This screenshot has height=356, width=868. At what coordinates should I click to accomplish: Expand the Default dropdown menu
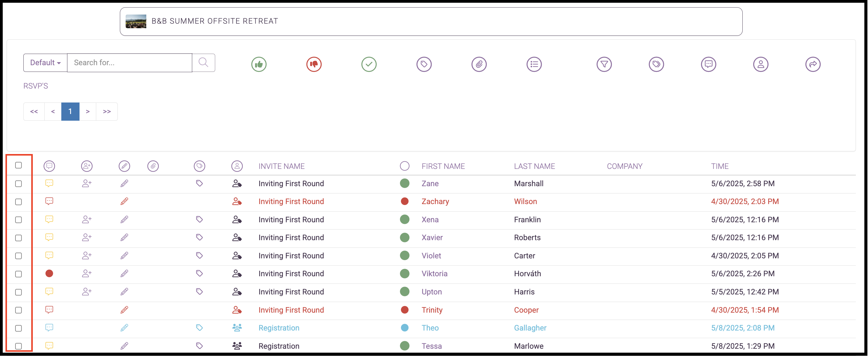tap(45, 63)
